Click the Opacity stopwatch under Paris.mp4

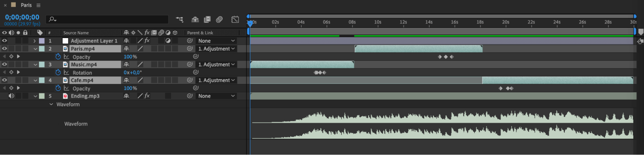click(x=58, y=57)
